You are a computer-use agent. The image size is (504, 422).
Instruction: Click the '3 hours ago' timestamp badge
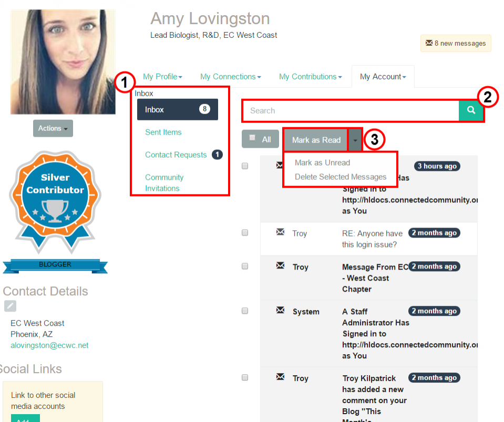coord(437,166)
